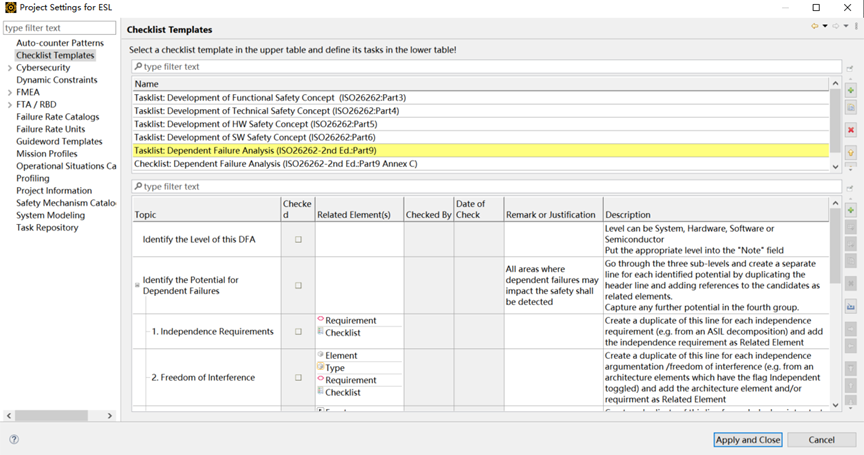
Task: Select Checklist Templates in sidebar
Action: [55, 55]
